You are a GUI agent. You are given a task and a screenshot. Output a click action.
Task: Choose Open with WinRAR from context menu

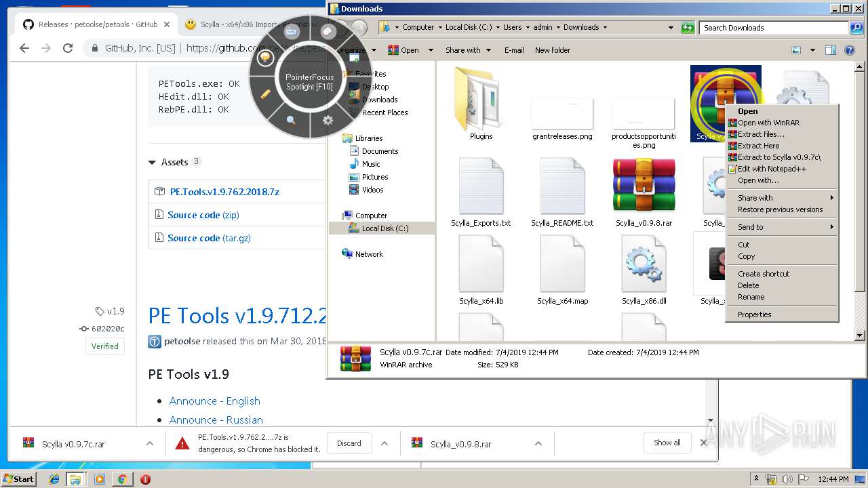(x=781, y=123)
